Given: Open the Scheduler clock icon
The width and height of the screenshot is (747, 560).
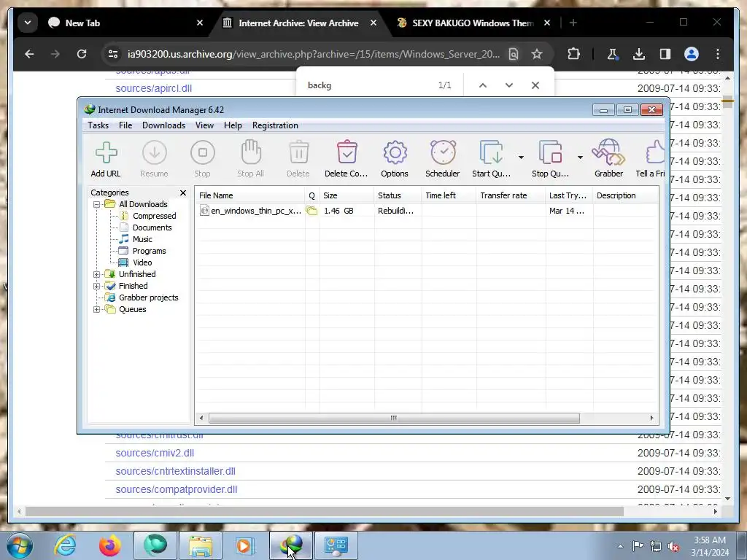Looking at the screenshot, I should point(443,159).
